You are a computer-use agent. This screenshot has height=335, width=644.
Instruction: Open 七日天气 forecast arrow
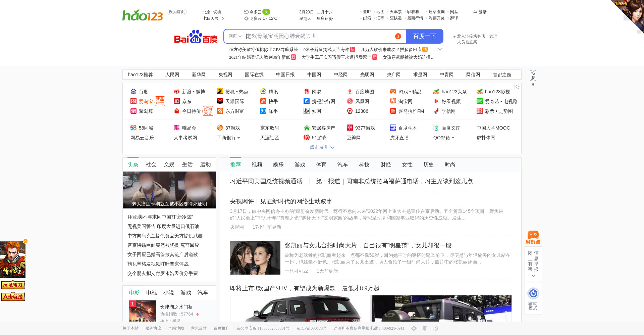point(223,18)
